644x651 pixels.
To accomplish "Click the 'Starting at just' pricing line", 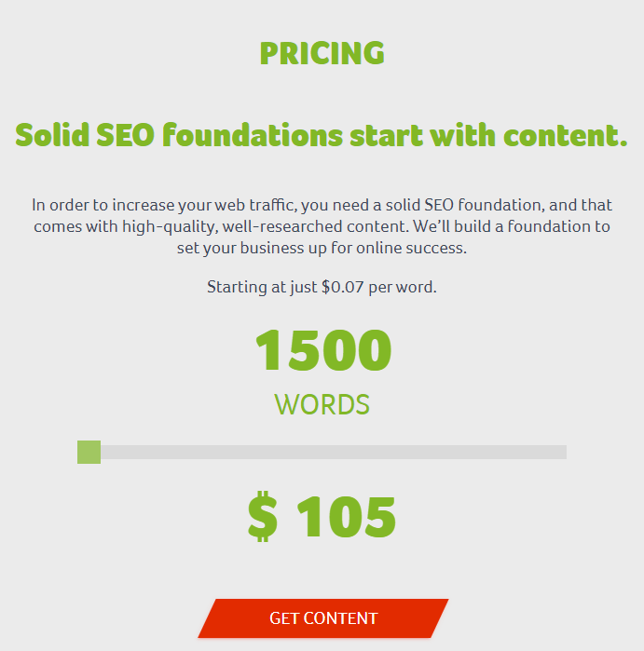I will click(262, 287).
